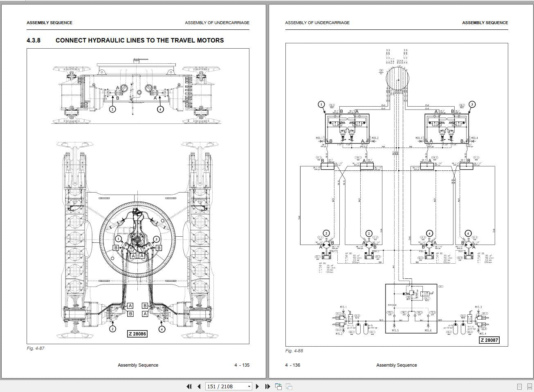
Task: Switch to single page layout icon
Action: pos(519,386)
